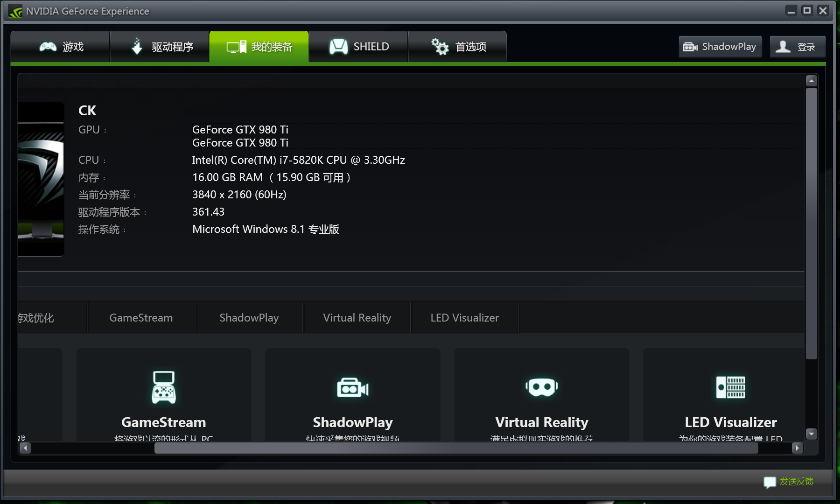The image size is (840, 504).
Task: Click the GameStream controller icon
Action: point(164,387)
